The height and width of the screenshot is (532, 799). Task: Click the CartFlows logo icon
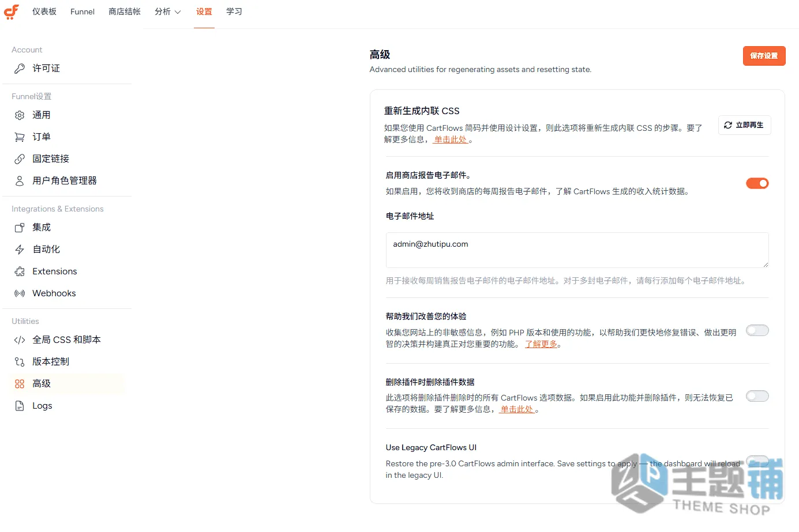point(12,12)
